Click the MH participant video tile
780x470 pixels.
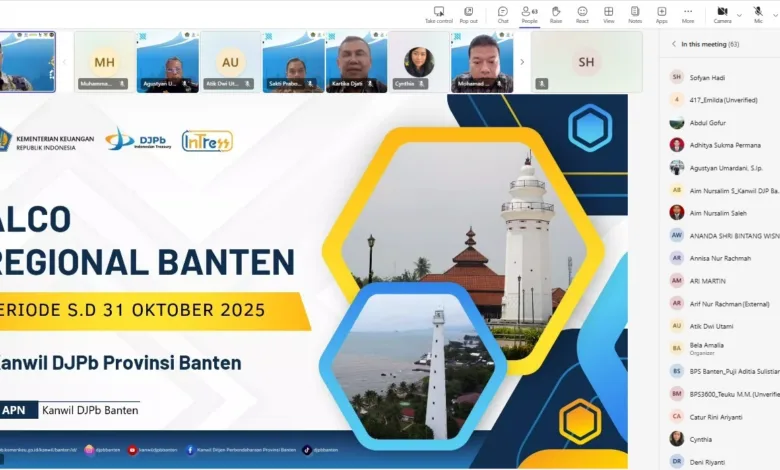tap(104, 61)
